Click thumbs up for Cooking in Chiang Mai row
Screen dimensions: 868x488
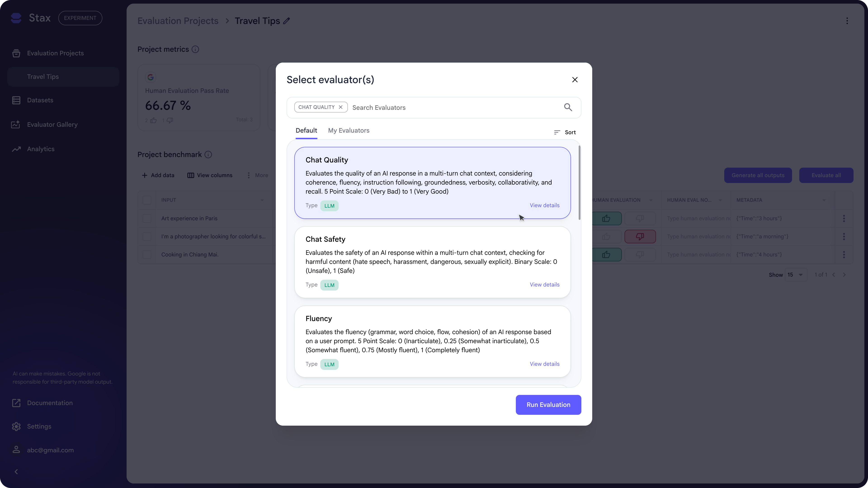[x=606, y=255]
